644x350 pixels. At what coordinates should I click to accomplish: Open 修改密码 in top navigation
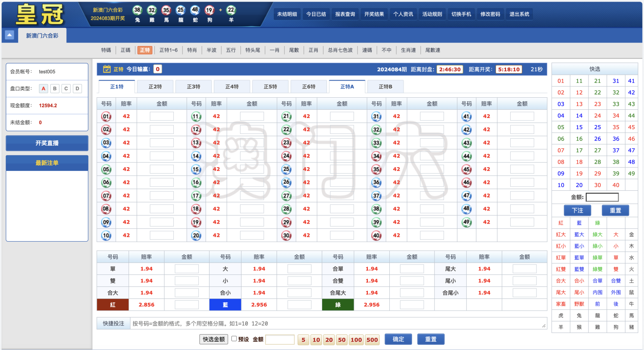click(x=490, y=14)
